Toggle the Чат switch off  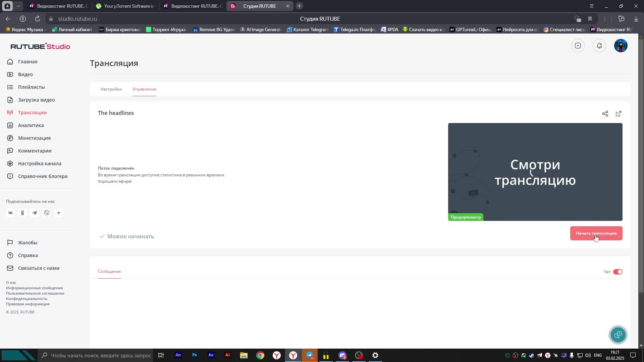(x=618, y=272)
